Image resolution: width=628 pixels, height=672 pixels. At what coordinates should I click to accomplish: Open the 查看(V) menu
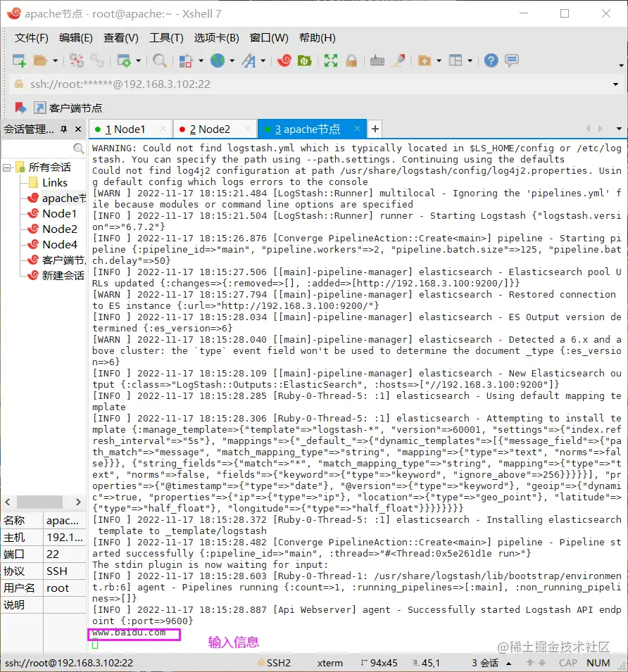point(121,38)
